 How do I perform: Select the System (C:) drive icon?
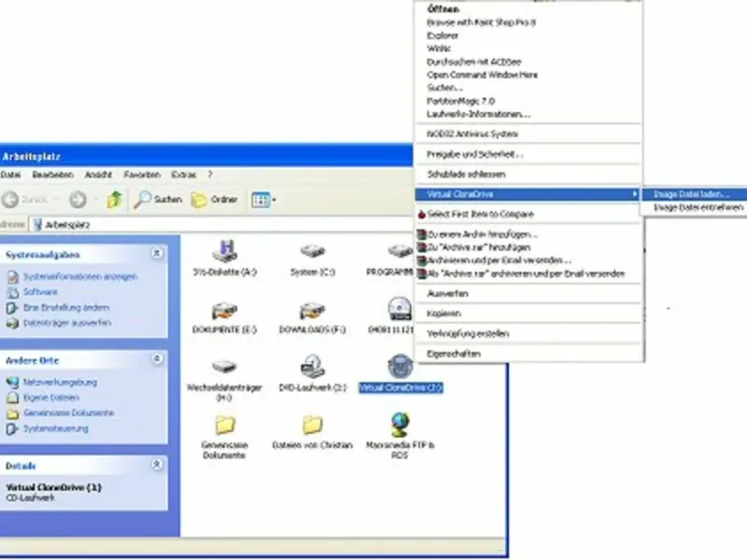(313, 251)
